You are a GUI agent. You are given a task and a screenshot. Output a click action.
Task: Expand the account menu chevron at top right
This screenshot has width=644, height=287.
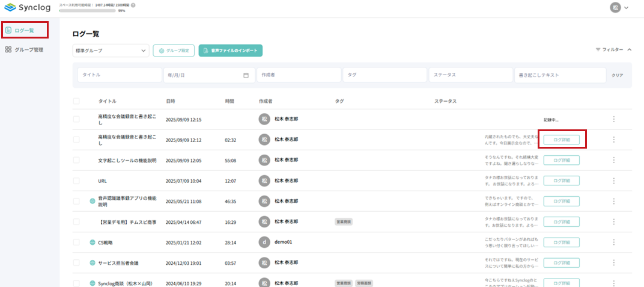click(x=627, y=8)
